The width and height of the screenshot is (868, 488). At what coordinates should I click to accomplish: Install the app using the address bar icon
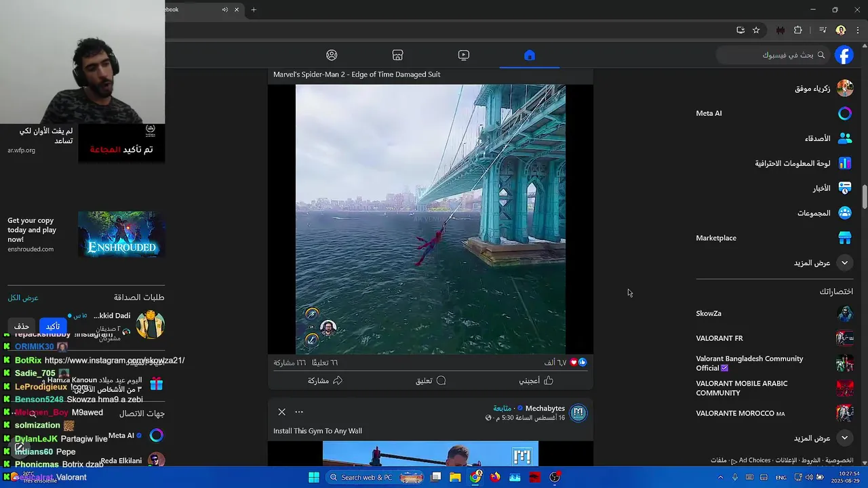pos(741,30)
